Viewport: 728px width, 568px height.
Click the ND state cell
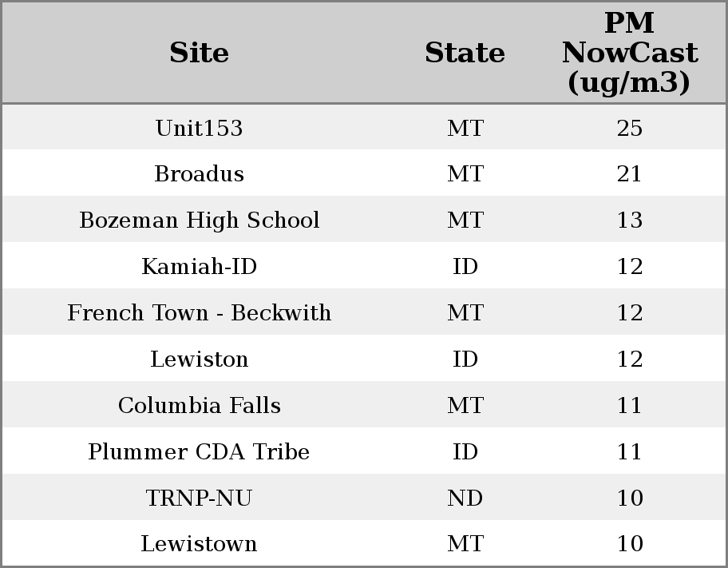(x=465, y=498)
